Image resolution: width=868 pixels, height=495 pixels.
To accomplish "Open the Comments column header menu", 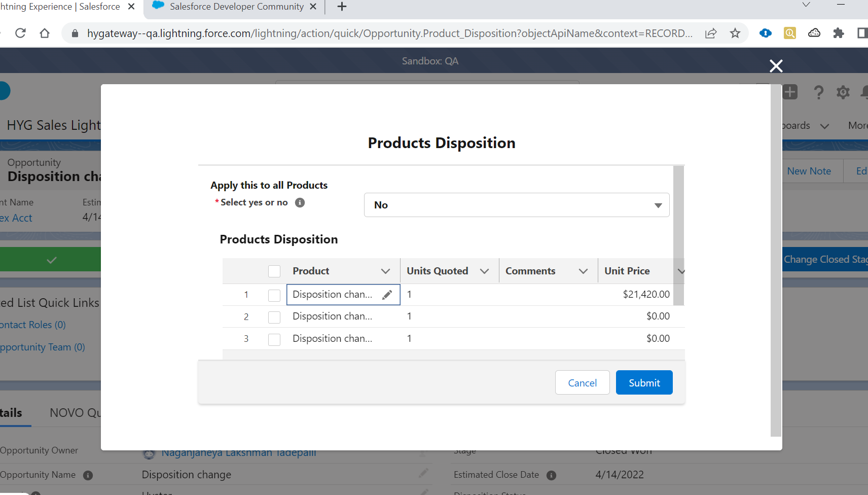I will [583, 271].
